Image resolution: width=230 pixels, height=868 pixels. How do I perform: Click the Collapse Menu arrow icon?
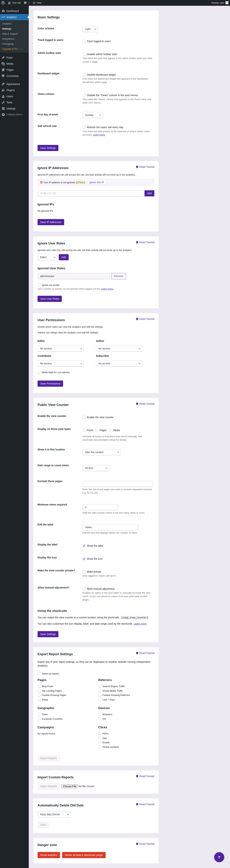coord(3,114)
